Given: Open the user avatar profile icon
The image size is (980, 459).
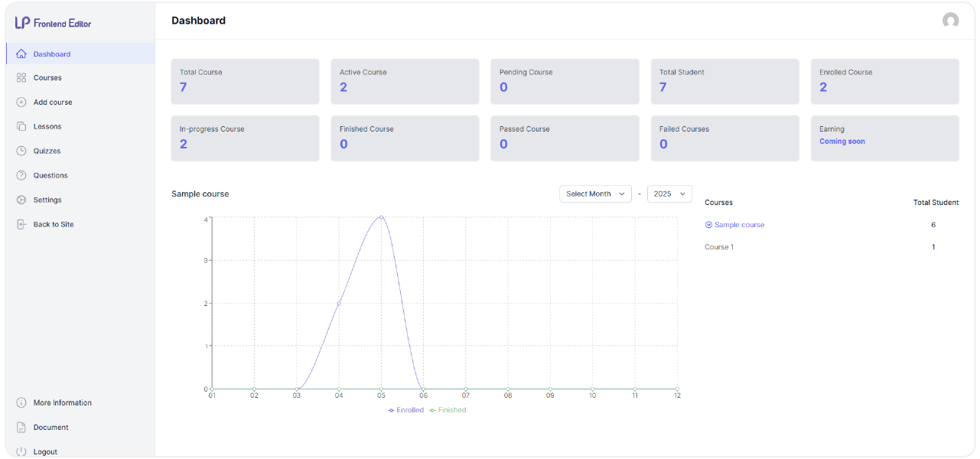Looking at the screenshot, I should tap(950, 21).
